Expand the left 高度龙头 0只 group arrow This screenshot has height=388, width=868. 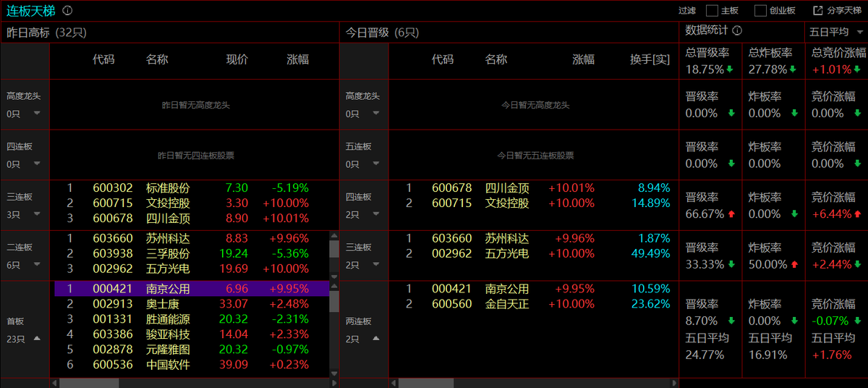tap(36, 114)
